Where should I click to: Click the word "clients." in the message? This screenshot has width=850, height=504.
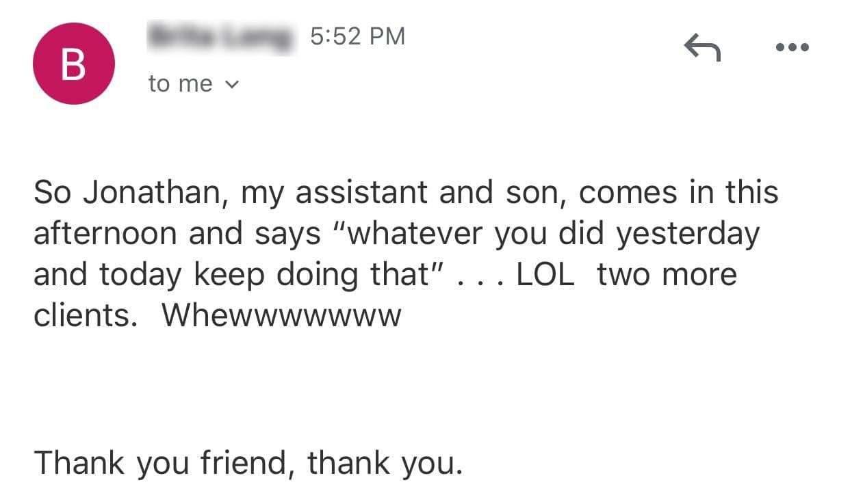click(81, 315)
